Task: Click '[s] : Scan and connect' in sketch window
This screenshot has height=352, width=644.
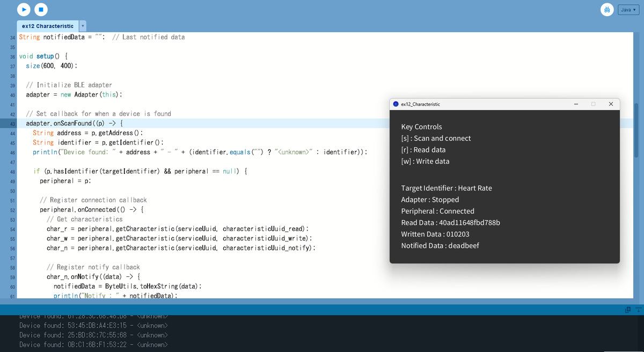Action: click(436, 138)
